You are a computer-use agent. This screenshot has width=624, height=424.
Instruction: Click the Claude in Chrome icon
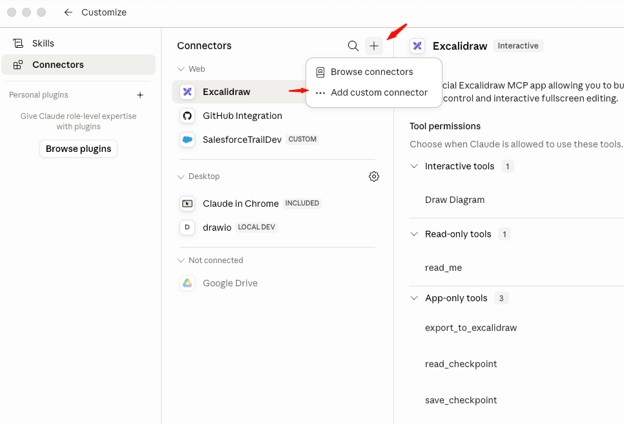[x=187, y=203]
